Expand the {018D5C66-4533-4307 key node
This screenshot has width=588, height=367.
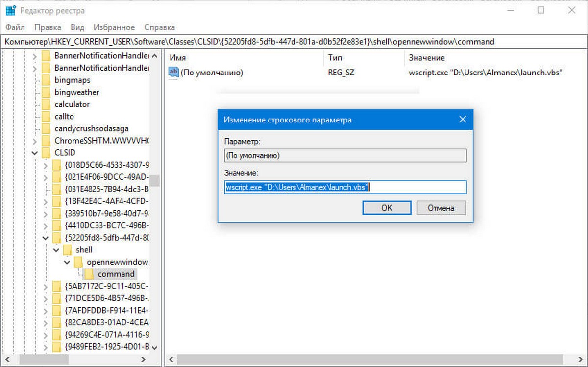click(x=46, y=165)
